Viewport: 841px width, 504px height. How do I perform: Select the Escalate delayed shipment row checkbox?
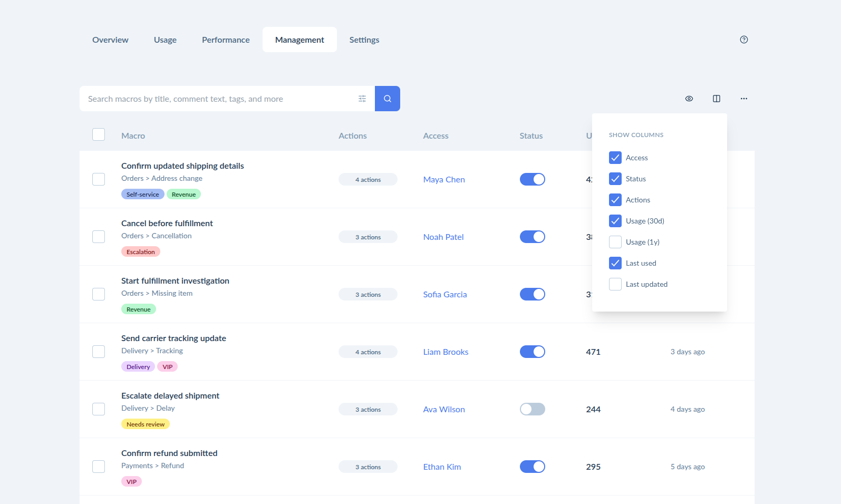point(99,409)
